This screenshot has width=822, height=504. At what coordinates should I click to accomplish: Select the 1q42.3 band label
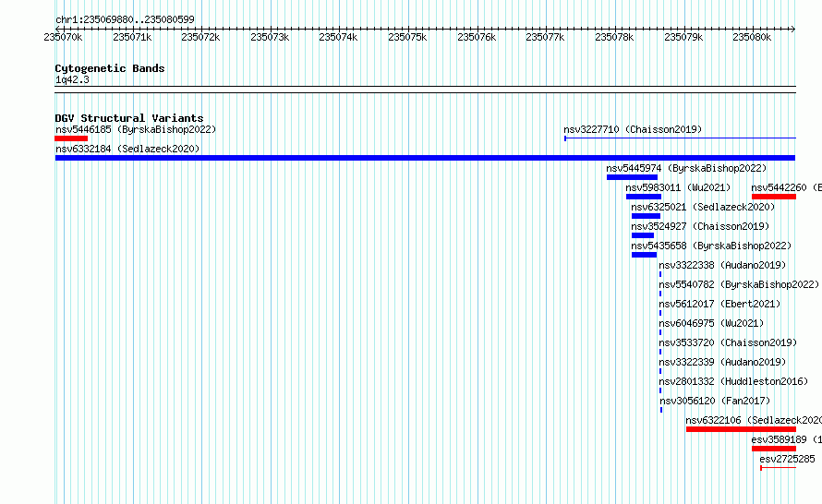(x=72, y=79)
